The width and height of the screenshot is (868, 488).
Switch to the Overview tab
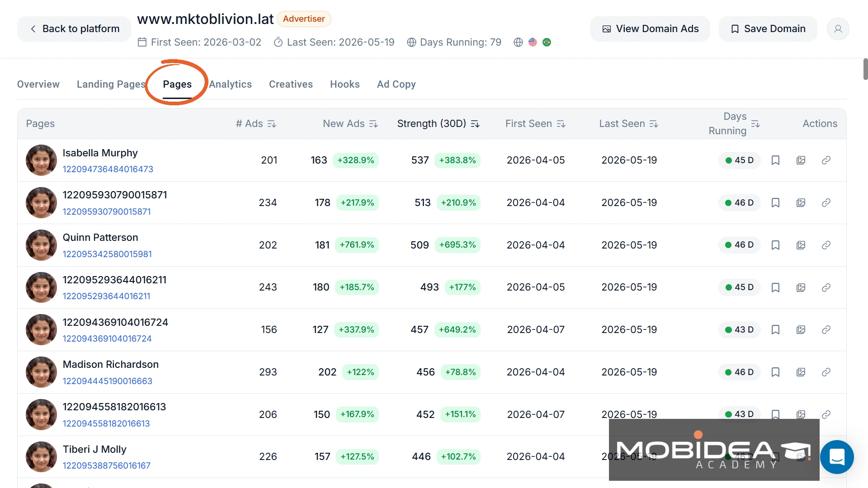point(38,84)
